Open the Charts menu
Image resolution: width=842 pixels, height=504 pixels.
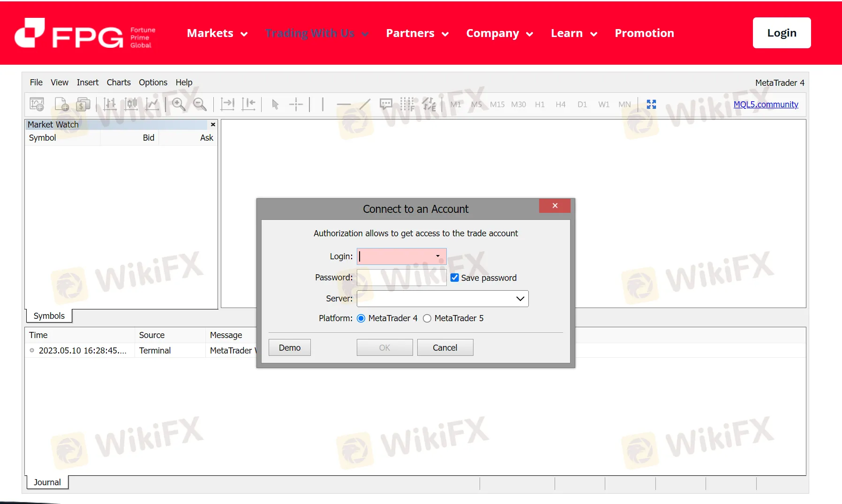pos(119,83)
